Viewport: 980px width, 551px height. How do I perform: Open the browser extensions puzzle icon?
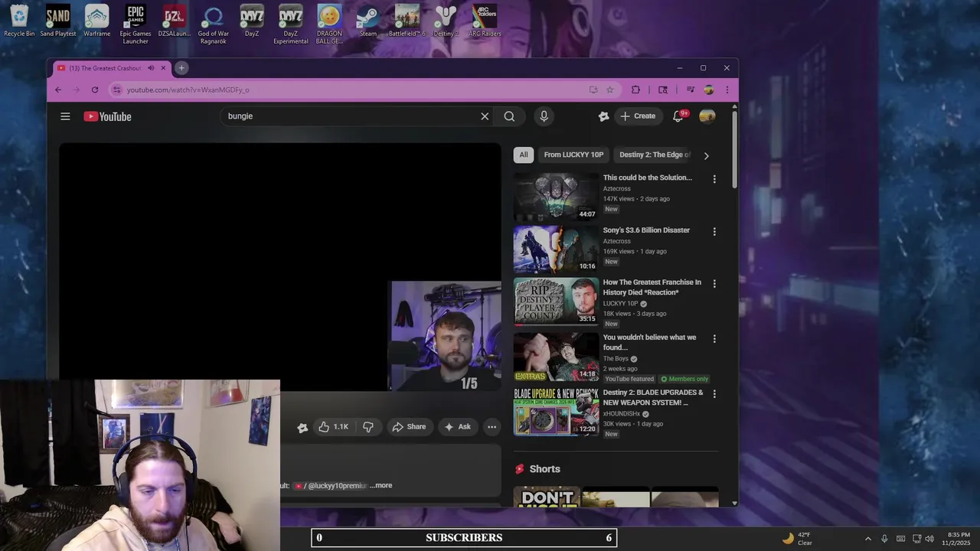(635, 90)
